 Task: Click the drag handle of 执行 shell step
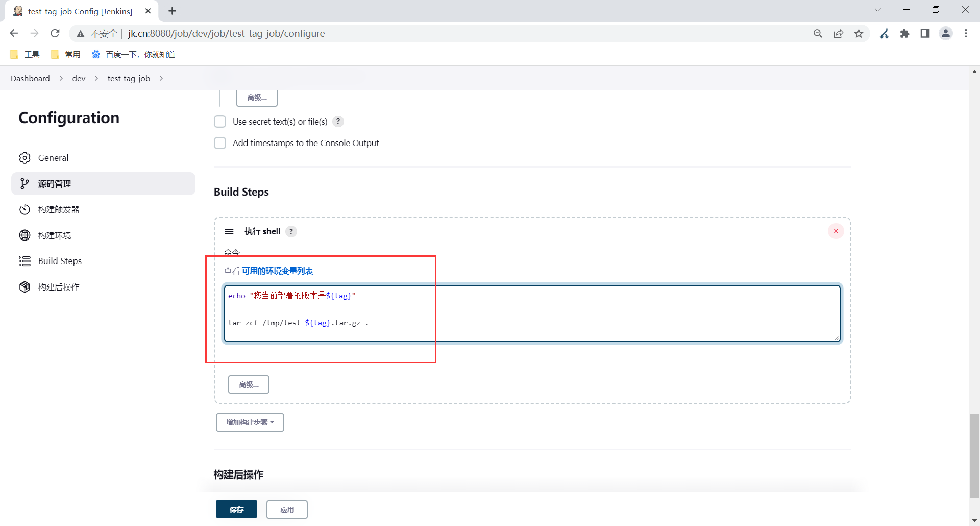tap(229, 231)
